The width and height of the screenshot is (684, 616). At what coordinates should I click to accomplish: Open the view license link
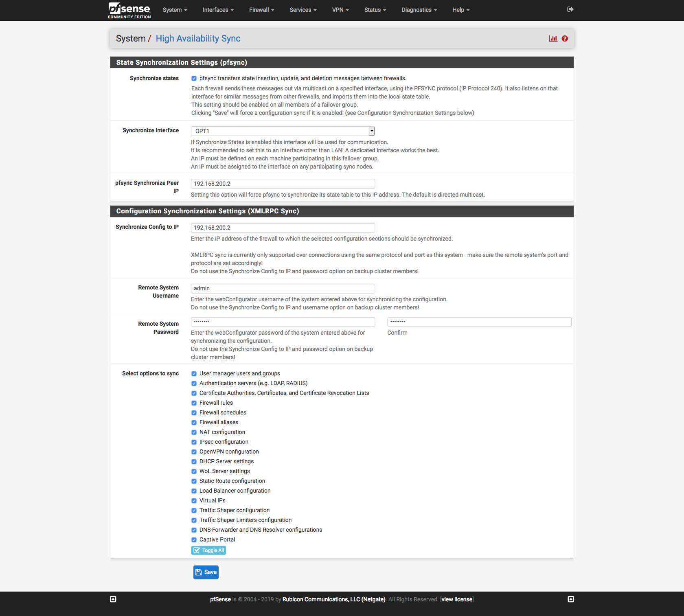(x=457, y=599)
